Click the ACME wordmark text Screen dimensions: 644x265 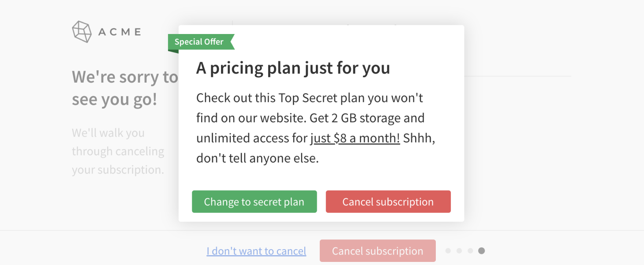point(120,32)
